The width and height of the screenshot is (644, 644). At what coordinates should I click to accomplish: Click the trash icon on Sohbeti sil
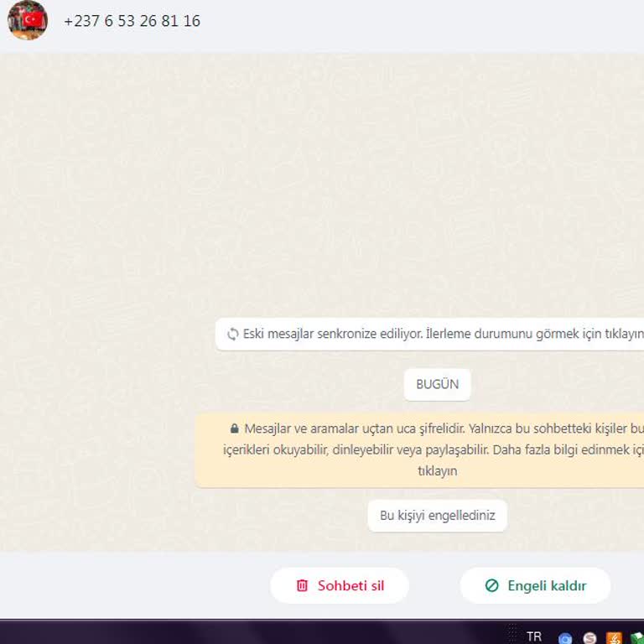pyautogui.click(x=302, y=585)
